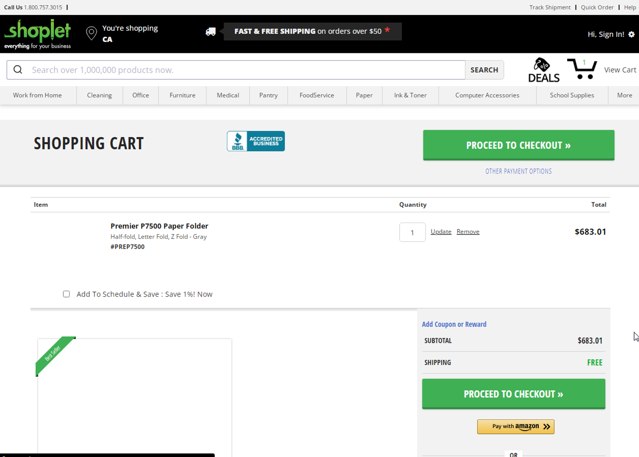
Task: Open the Paper category menu
Action: (x=364, y=95)
